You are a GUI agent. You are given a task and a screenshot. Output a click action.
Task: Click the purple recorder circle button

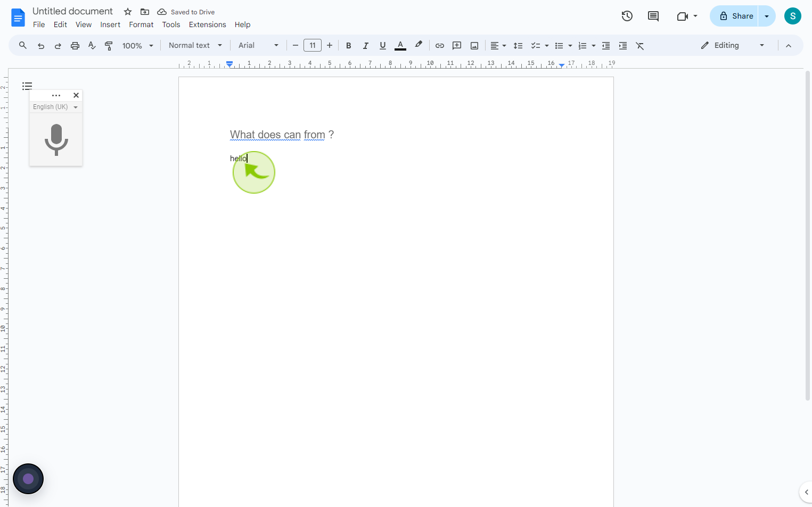(x=28, y=479)
